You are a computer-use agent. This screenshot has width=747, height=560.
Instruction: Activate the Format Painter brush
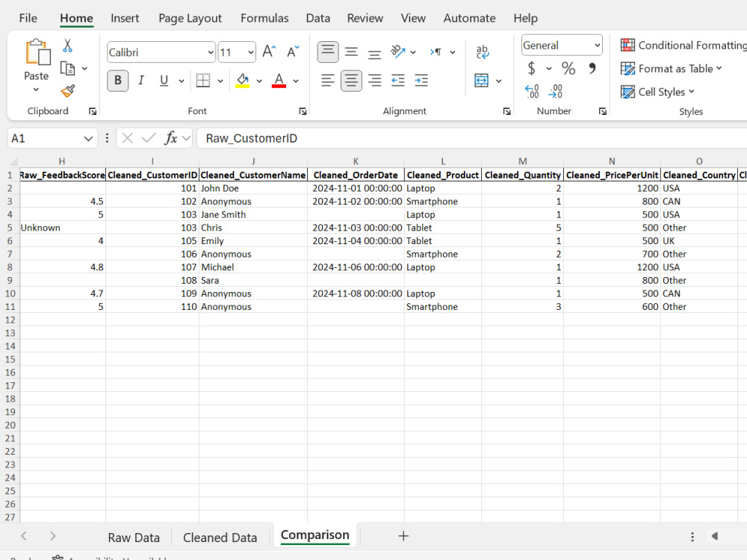tap(68, 91)
